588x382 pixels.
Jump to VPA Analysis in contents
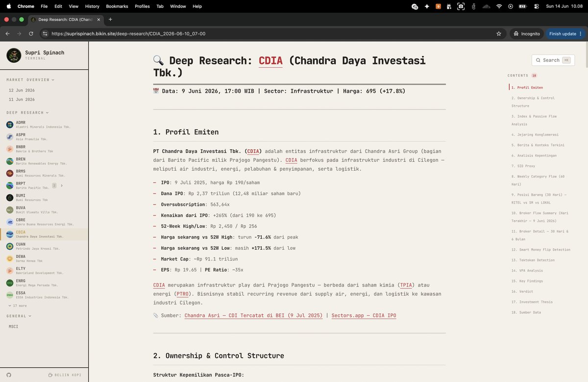[x=527, y=271]
